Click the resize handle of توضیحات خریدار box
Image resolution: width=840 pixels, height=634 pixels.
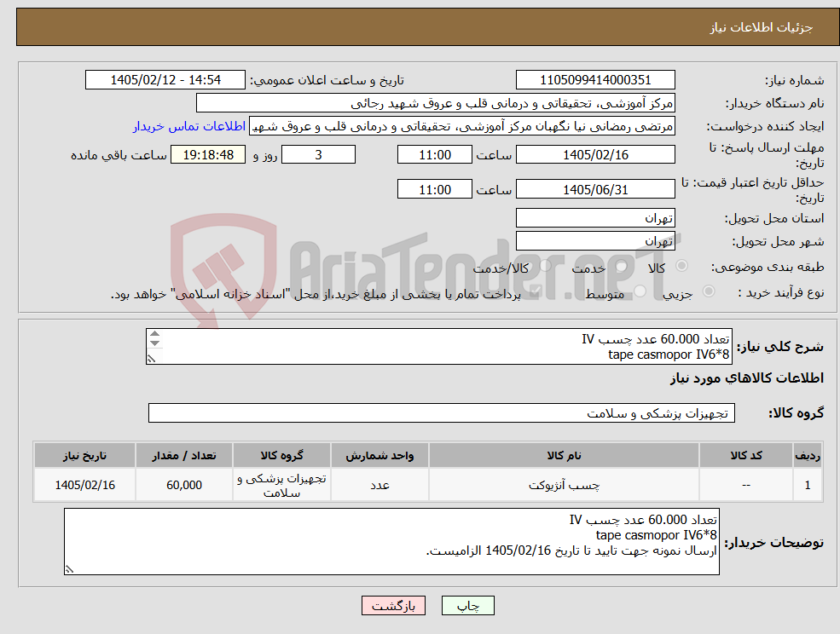click(x=70, y=569)
